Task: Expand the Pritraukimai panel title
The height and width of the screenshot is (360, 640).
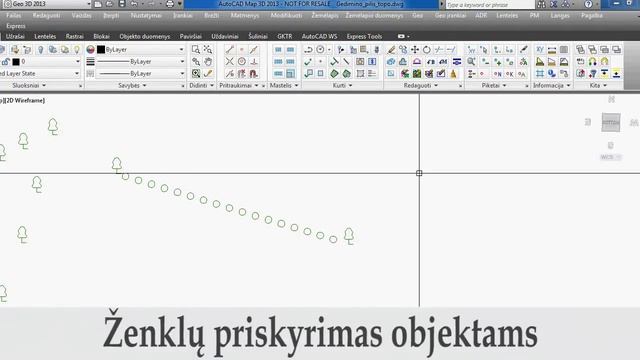Action: click(239, 85)
